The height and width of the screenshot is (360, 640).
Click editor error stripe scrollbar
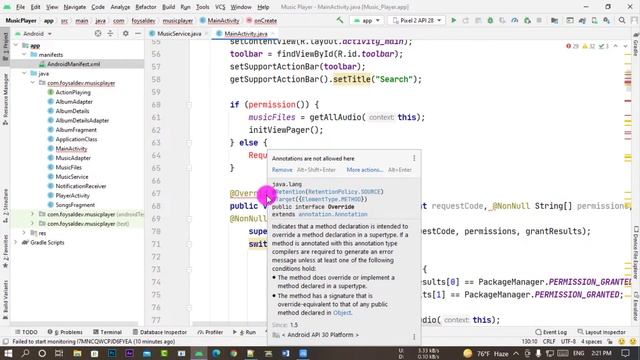[628, 184]
